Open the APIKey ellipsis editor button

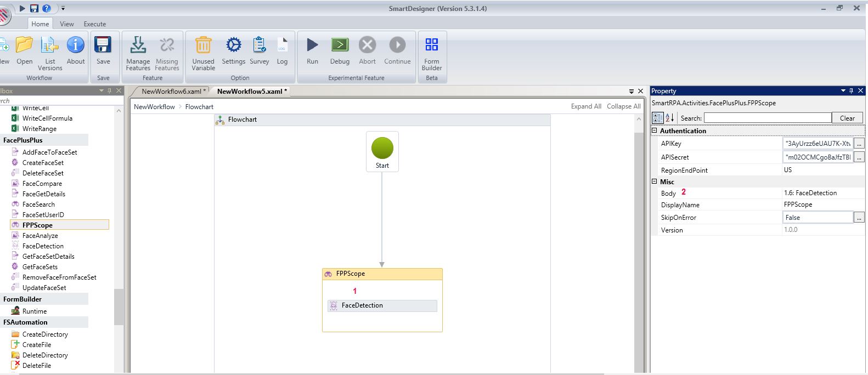click(x=859, y=144)
